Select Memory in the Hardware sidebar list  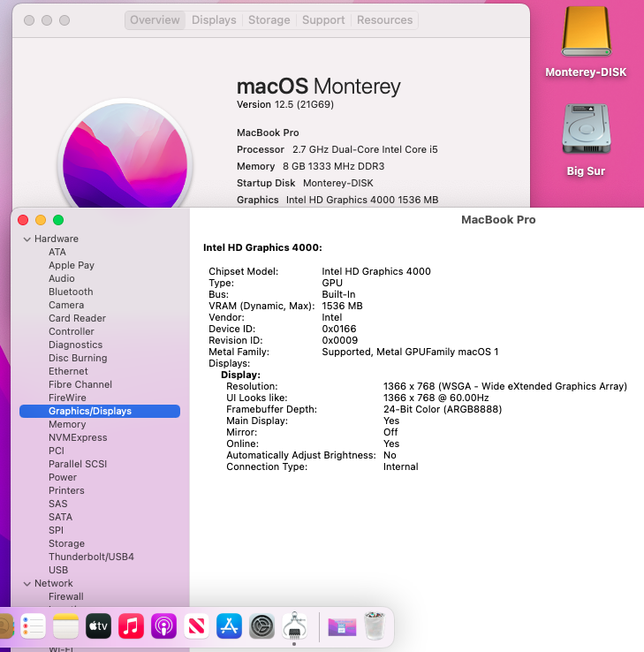click(67, 425)
